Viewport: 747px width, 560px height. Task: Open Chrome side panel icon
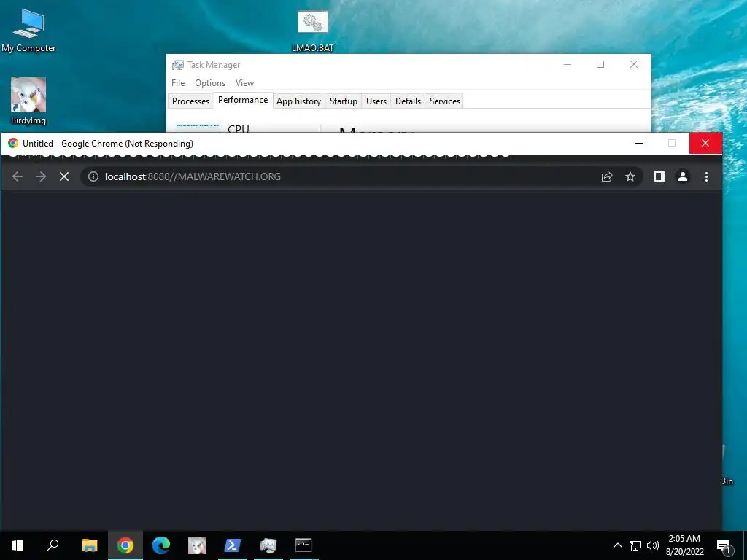point(659,176)
